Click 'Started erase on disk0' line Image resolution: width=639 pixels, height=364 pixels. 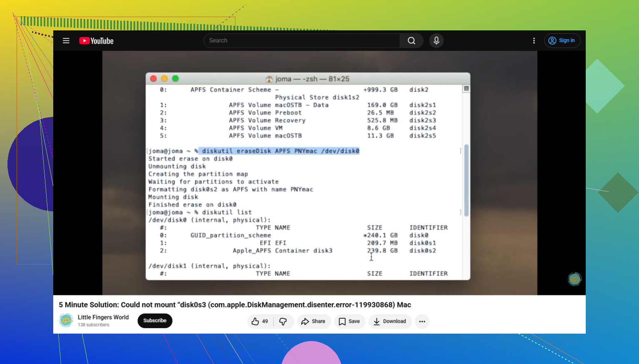[191, 159]
